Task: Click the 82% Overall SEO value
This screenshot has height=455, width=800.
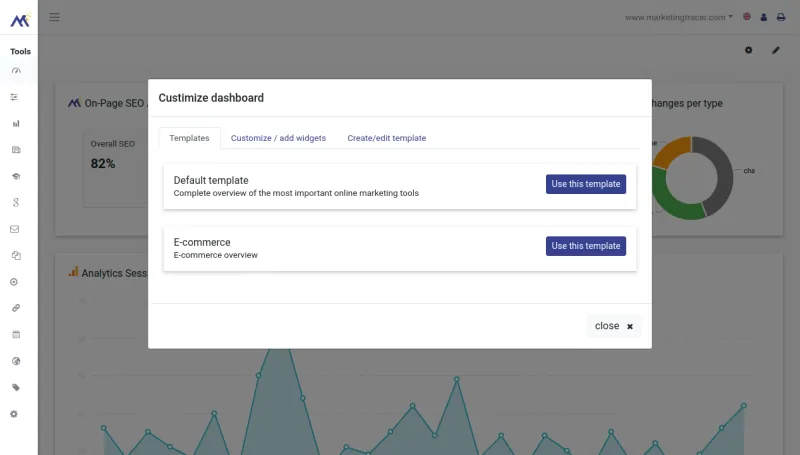Action: (x=103, y=164)
